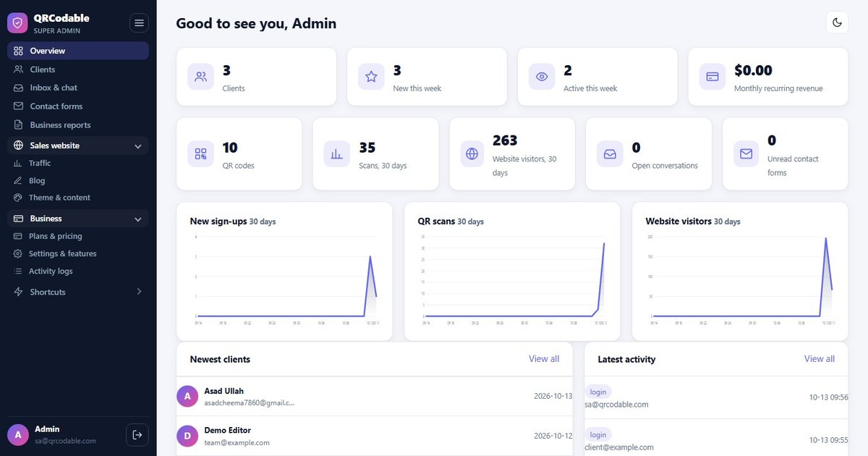
Task: Click the login badge above sa@qrcodable.com
Action: tap(598, 392)
